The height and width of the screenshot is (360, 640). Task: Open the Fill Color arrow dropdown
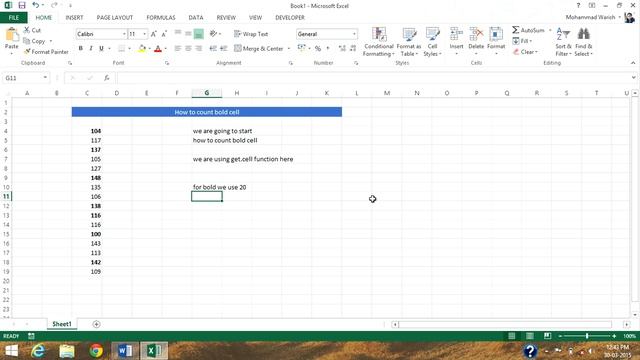(x=149, y=48)
